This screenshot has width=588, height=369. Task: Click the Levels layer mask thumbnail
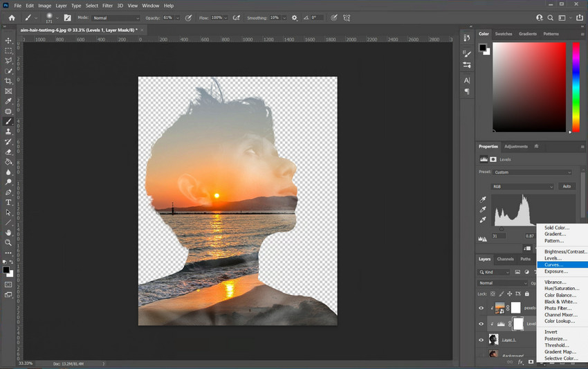click(x=518, y=324)
